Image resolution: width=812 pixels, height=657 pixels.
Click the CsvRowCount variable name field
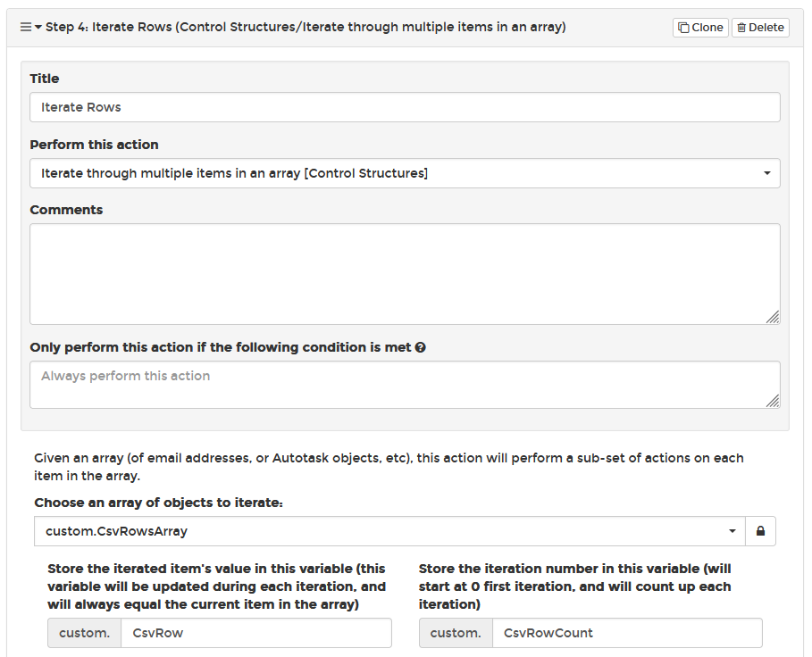tap(627, 633)
